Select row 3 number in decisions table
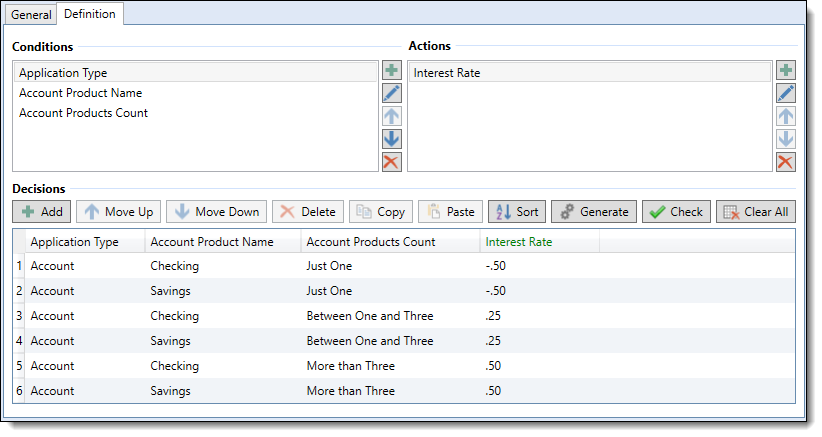Screen dimensions: 822x437 19,316
